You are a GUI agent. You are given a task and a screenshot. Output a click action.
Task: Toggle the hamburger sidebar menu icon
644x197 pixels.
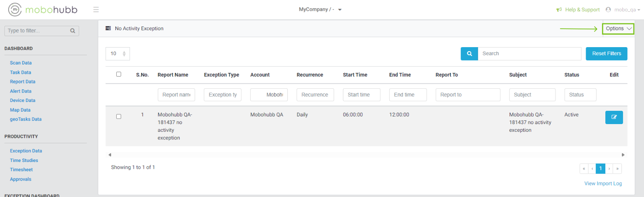tap(96, 10)
